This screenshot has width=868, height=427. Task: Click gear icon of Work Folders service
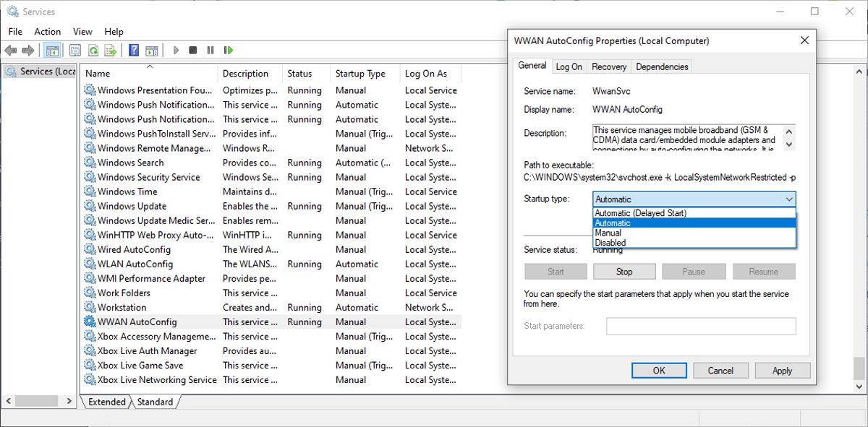pyautogui.click(x=90, y=293)
